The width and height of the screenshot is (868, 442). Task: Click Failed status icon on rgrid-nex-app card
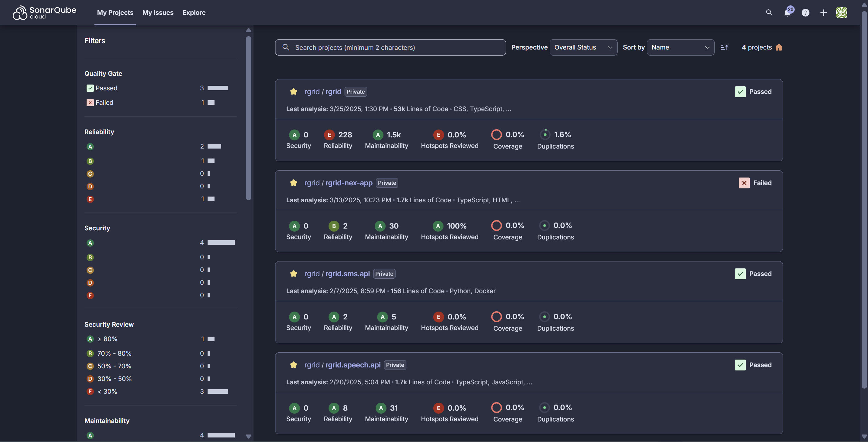pos(744,183)
